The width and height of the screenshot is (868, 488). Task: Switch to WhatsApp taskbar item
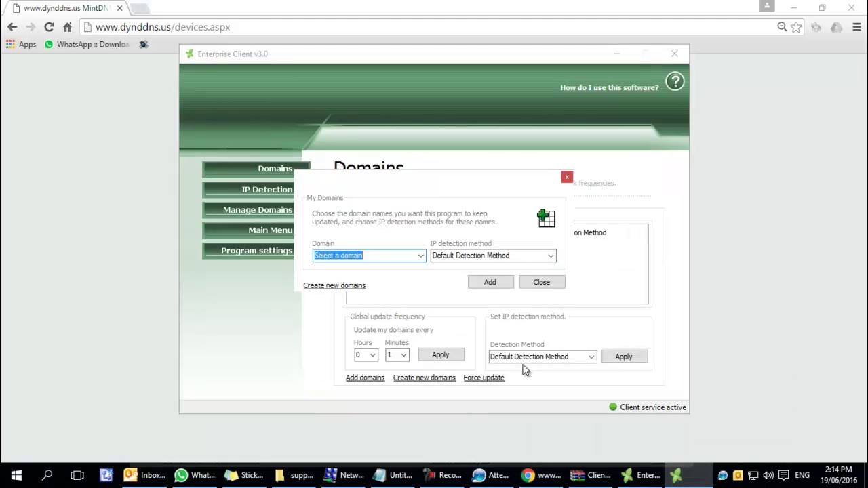pos(195,475)
